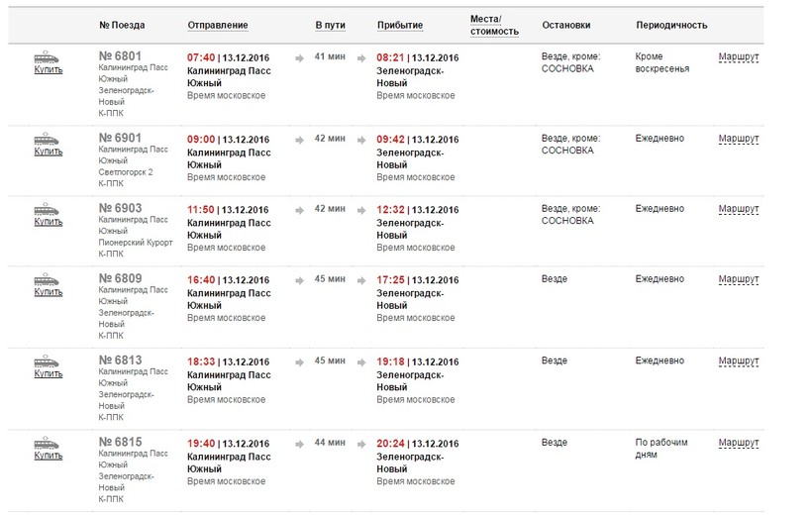Show the Маршрут route for train 6813

[x=738, y=361]
